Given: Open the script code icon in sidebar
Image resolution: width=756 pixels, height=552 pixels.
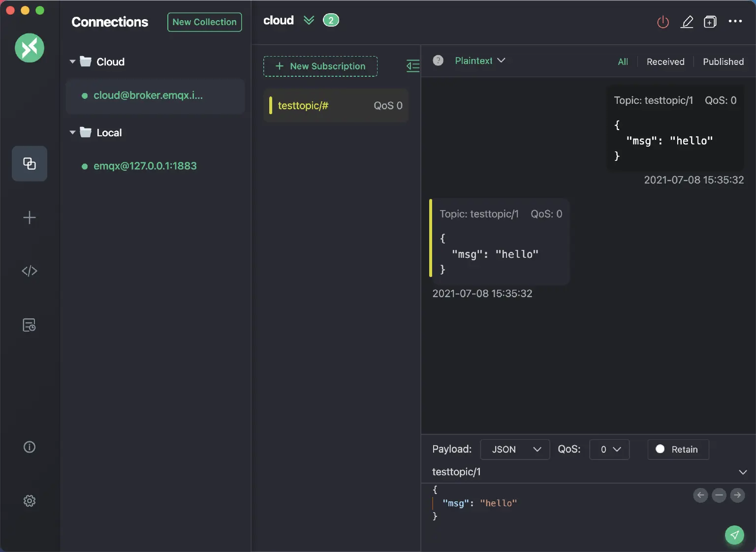Looking at the screenshot, I should pyautogui.click(x=30, y=271).
